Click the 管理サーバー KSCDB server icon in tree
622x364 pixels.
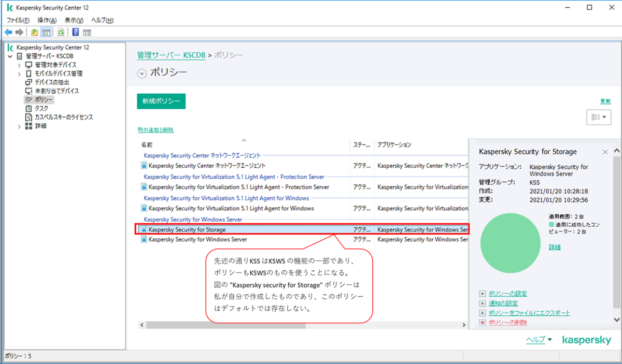20,56
